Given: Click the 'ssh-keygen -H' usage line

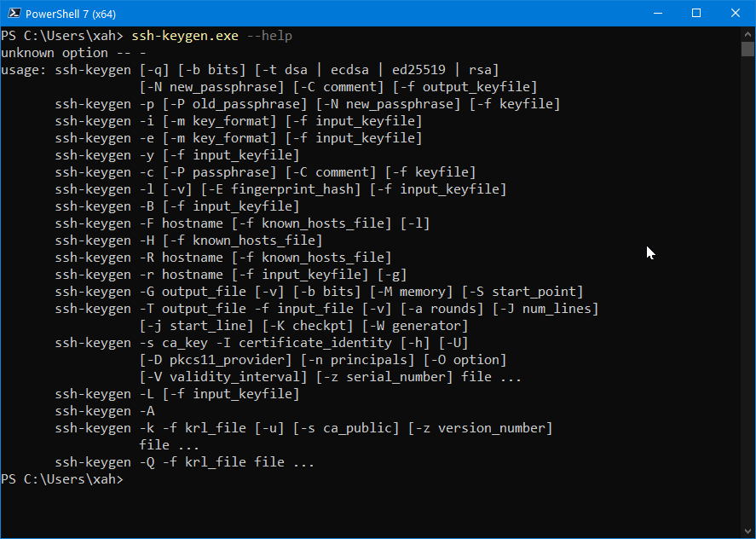Looking at the screenshot, I should [188, 241].
